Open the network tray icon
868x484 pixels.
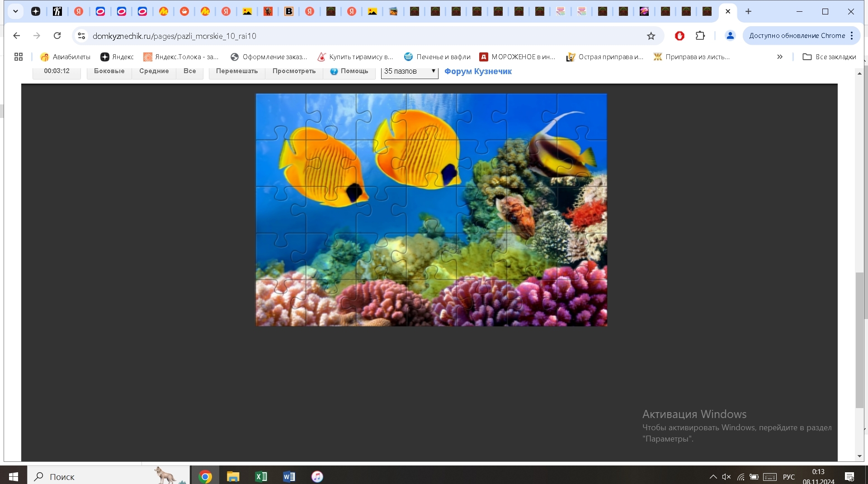tap(741, 477)
